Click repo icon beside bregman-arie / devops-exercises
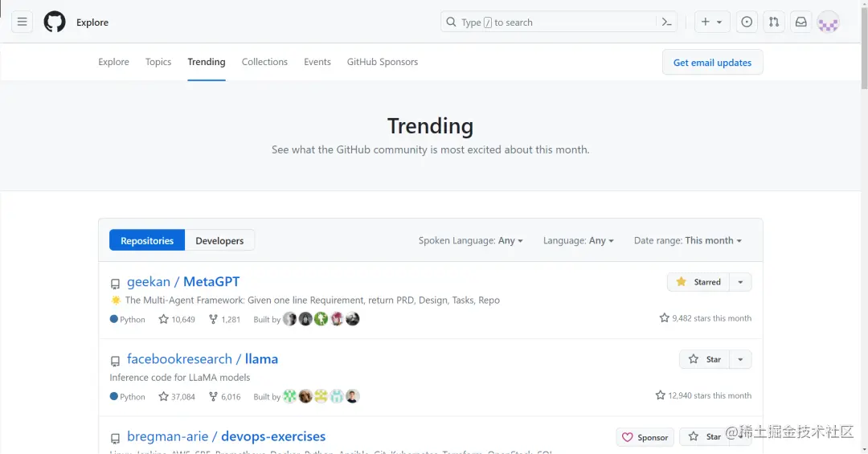Screen dimensions: 868x454 (115, 439)
